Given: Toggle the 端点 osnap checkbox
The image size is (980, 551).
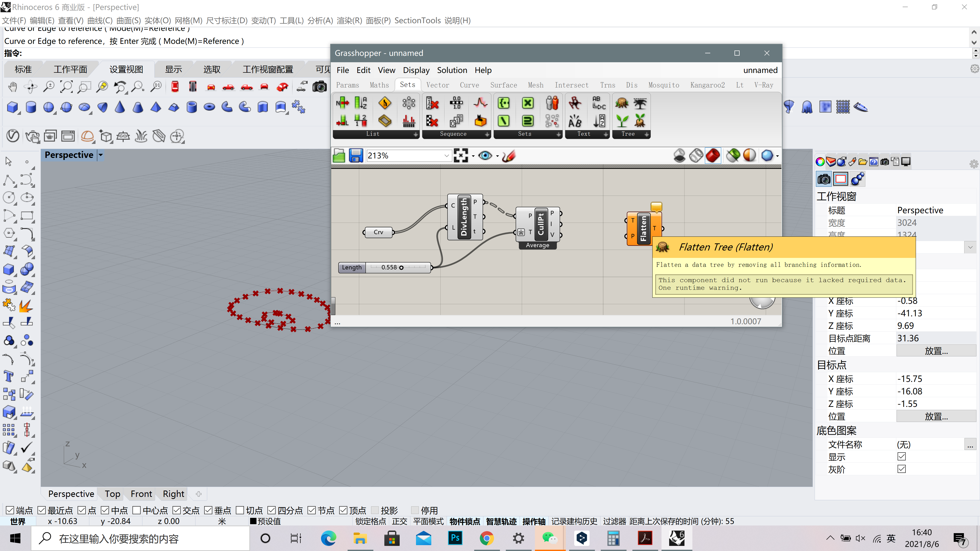Looking at the screenshot, I should 10,510.
